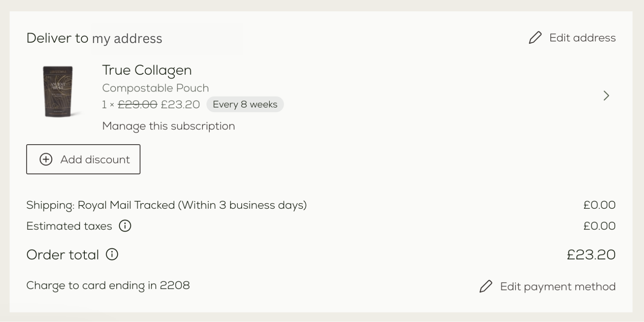
Task: Click the Edit payment method link text
Action: point(558,286)
